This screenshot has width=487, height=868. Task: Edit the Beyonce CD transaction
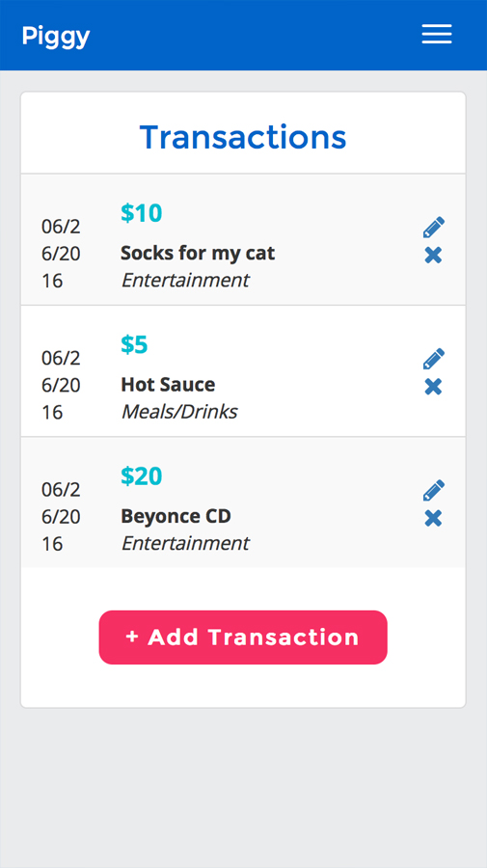[434, 491]
